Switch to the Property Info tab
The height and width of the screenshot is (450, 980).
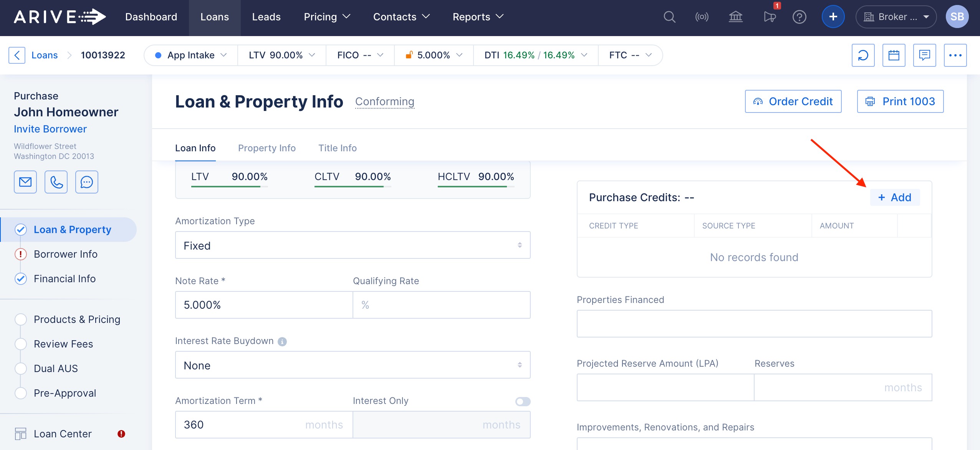click(267, 148)
